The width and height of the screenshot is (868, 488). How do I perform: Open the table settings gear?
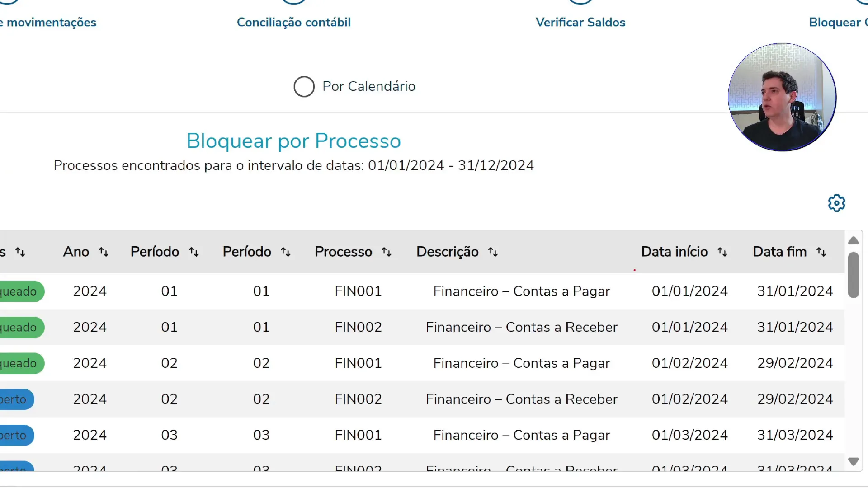pos(836,203)
